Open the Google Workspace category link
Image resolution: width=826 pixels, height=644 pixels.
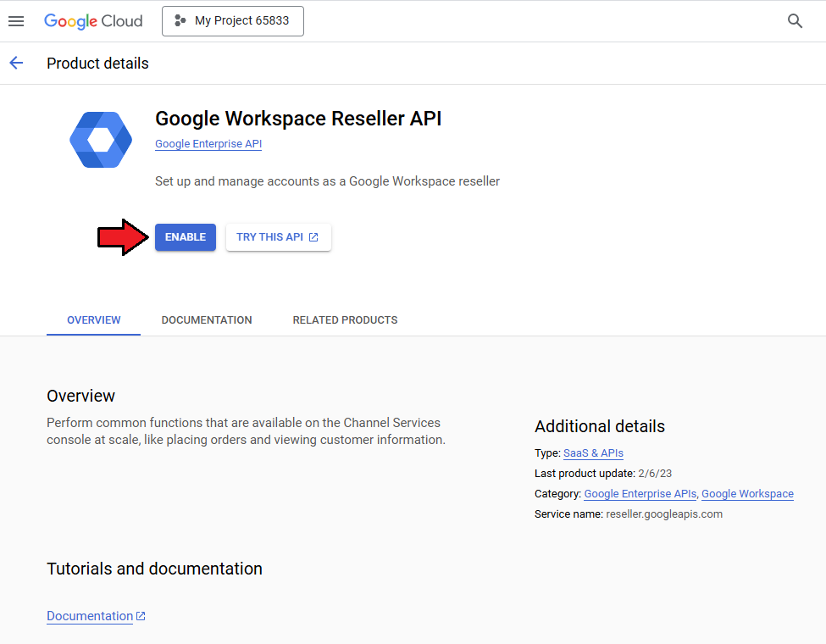(x=747, y=494)
